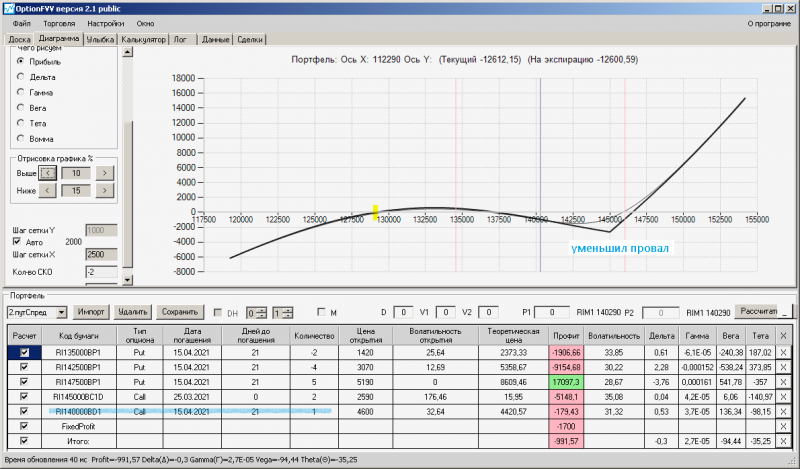The width and height of the screenshot is (800, 469).
Task: Select the Гамма radio option
Action: tap(20, 92)
